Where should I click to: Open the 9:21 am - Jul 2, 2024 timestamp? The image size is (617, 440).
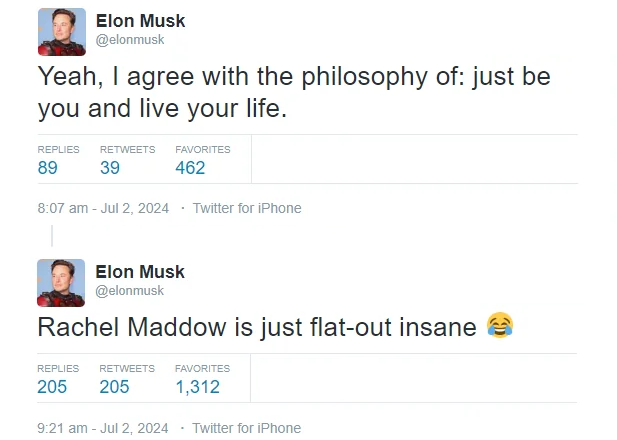pyautogui.click(x=103, y=428)
